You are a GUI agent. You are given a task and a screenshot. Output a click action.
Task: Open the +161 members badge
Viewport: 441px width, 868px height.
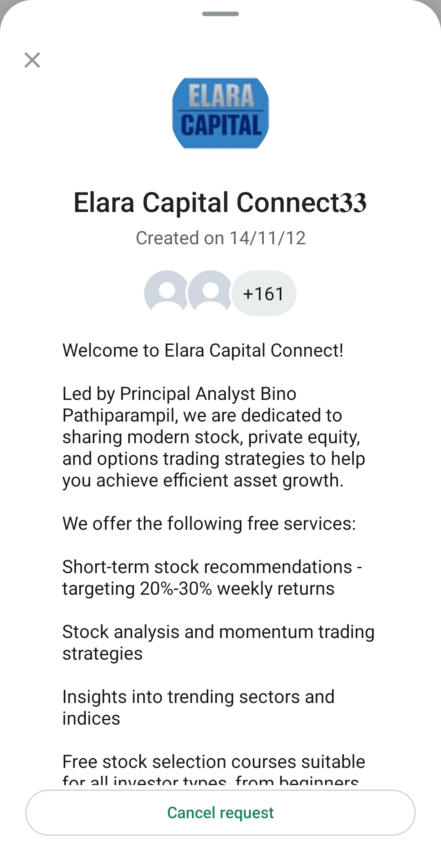point(264,294)
